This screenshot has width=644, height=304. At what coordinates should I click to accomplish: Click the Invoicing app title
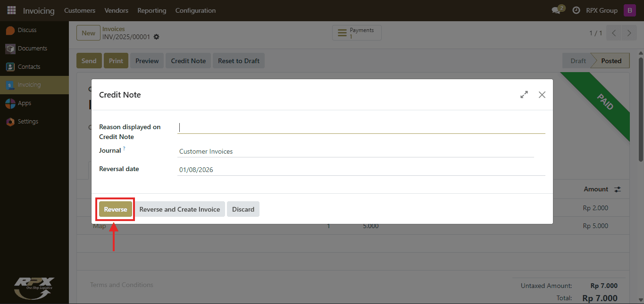coord(39,10)
